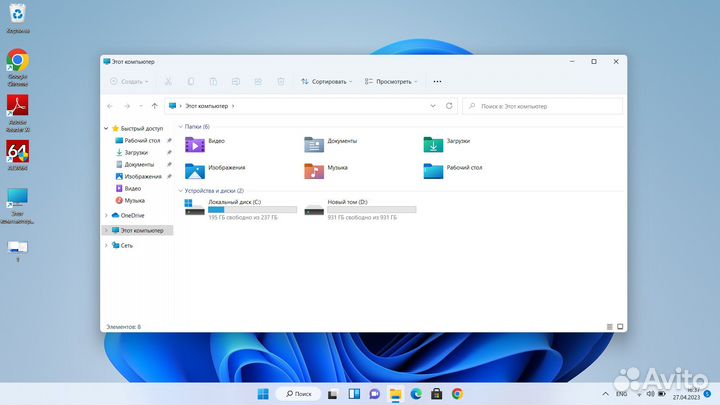Open Google Chrome desktop shortcut
The width and height of the screenshot is (720, 405).
point(18,68)
